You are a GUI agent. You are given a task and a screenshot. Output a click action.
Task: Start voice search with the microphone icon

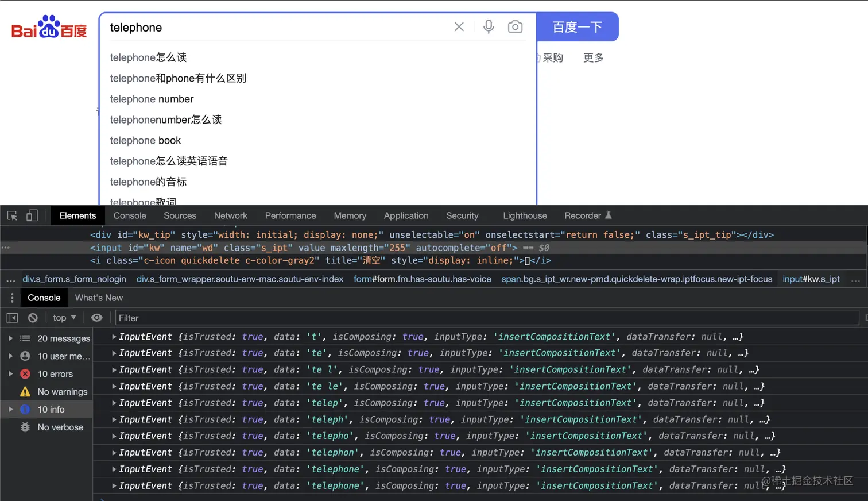coord(489,27)
